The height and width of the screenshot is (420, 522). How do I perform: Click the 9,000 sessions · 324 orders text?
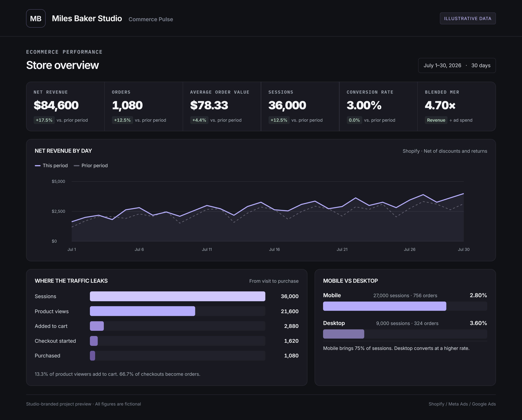(407, 323)
